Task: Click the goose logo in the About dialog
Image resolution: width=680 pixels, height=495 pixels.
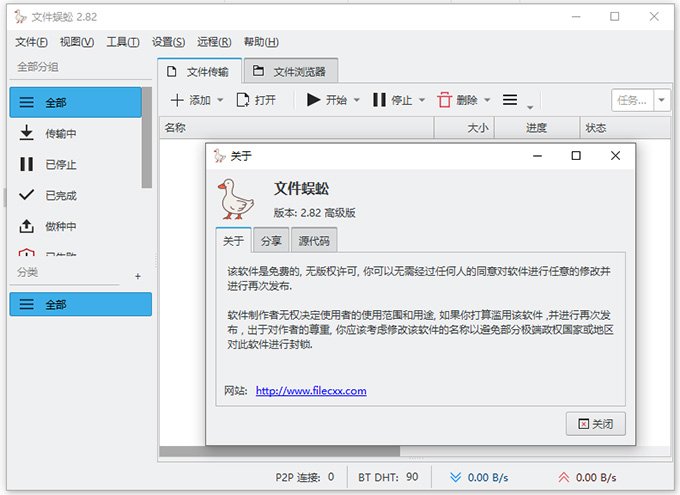Action: pyautogui.click(x=235, y=199)
